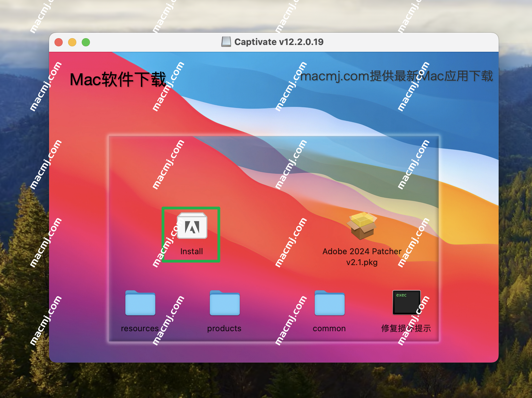Select the Adobe 2024 Patcher package icon
Viewport: 532px width, 398px height.
pos(362,225)
